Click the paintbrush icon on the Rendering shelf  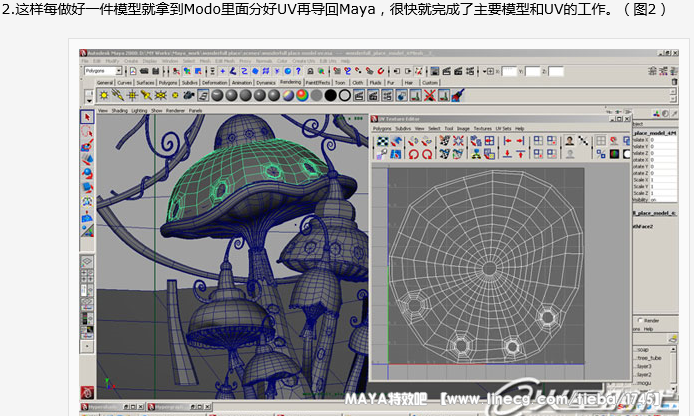458,95
